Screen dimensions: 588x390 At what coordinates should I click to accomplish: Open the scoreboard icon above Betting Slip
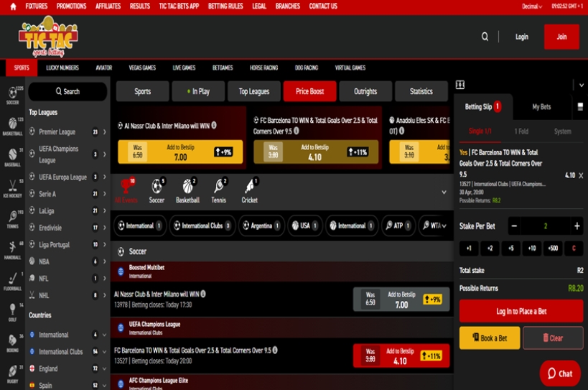point(460,85)
